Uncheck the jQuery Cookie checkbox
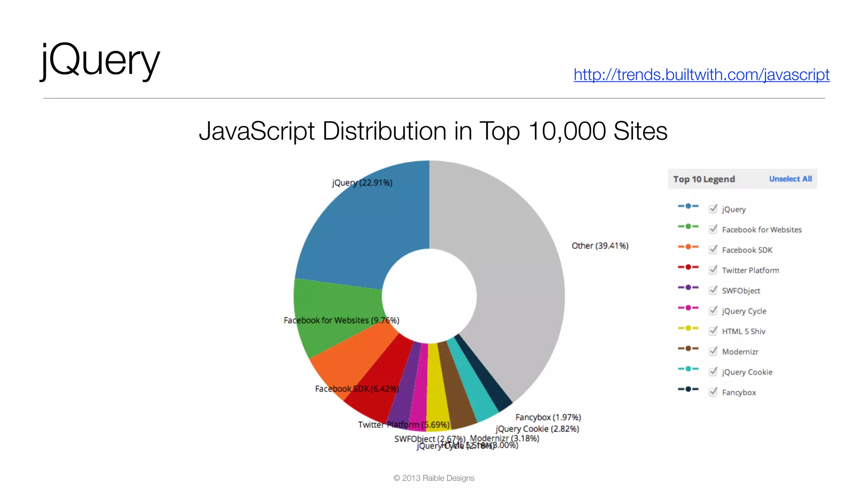The height and width of the screenshot is (488, 868). pyautogui.click(x=713, y=371)
